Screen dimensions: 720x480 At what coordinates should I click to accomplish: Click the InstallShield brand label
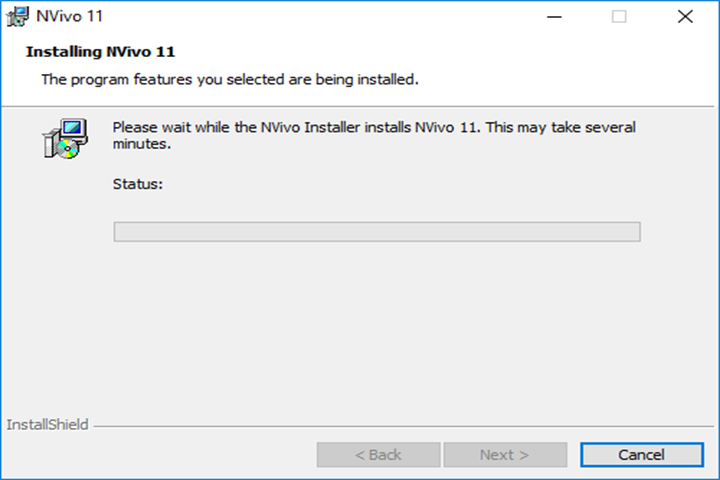(47, 424)
